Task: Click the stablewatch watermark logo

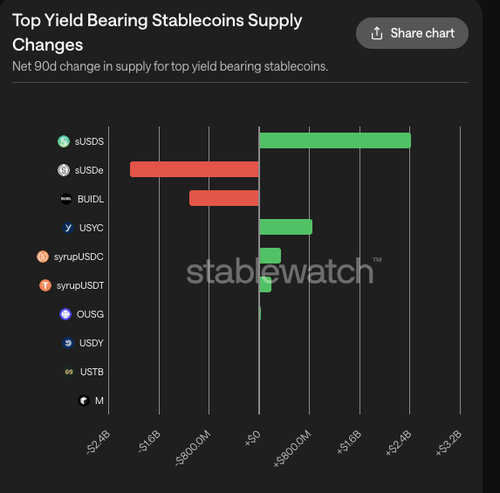Action: (x=283, y=271)
